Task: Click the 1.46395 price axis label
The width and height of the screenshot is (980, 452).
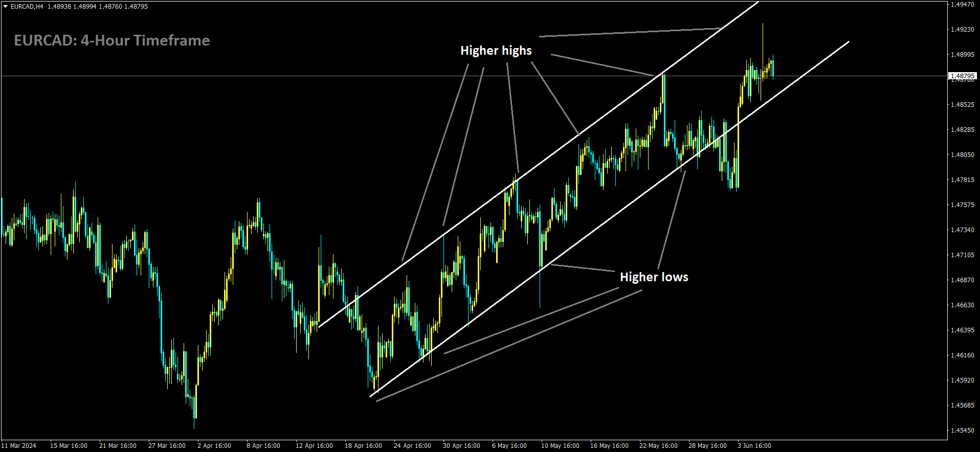Action: tap(962, 330)
